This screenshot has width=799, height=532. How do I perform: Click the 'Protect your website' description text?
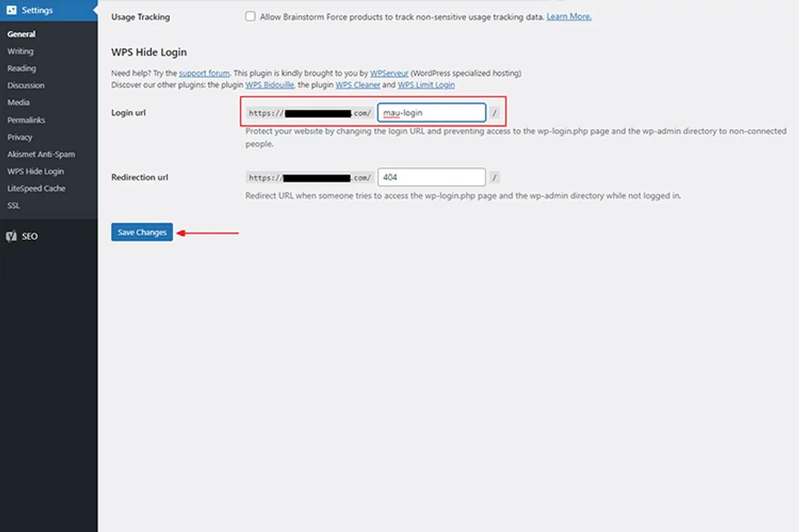516,138
